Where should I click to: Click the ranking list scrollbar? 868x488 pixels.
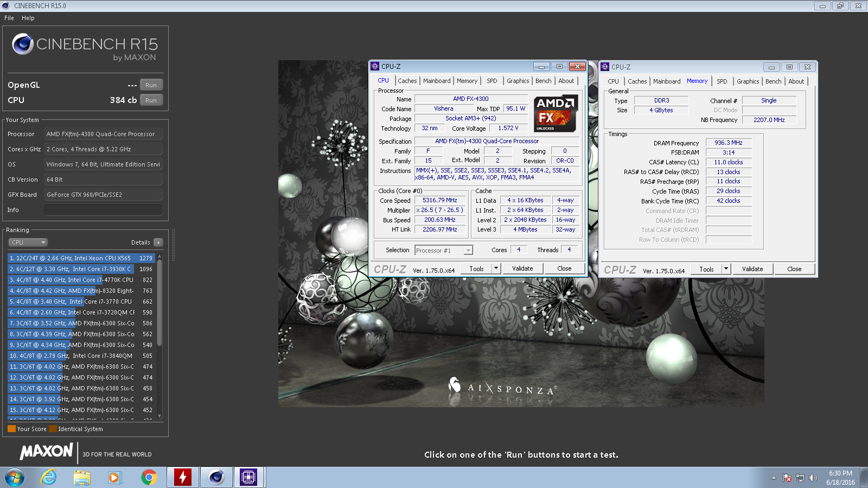pos(159,304)
